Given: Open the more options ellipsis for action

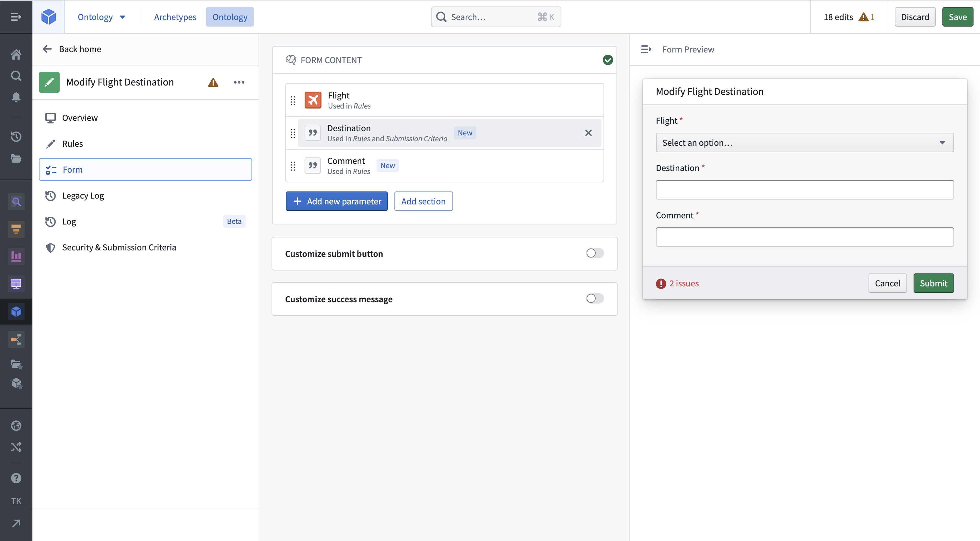Looking at the screenshot, I should [239, 82].
